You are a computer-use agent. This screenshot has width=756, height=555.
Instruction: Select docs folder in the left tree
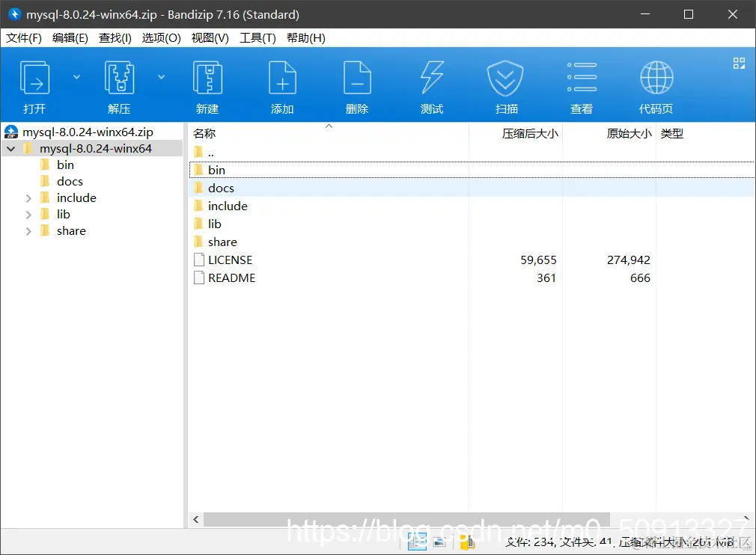(70, 182)
